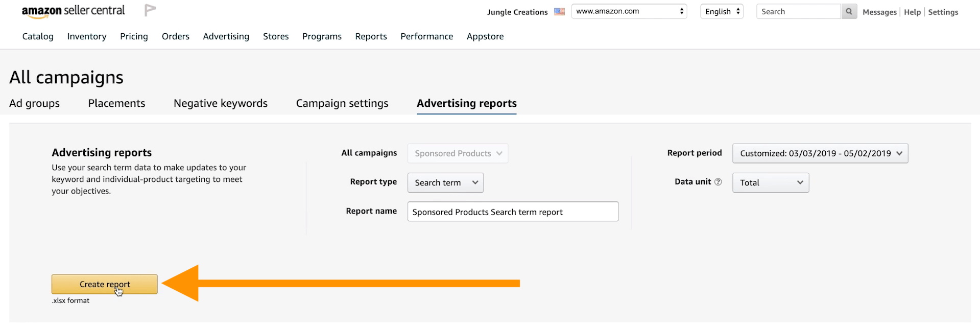Expand the Report type dropdown
This screenshot has width=980, height=326.
(x=445, y=183)
